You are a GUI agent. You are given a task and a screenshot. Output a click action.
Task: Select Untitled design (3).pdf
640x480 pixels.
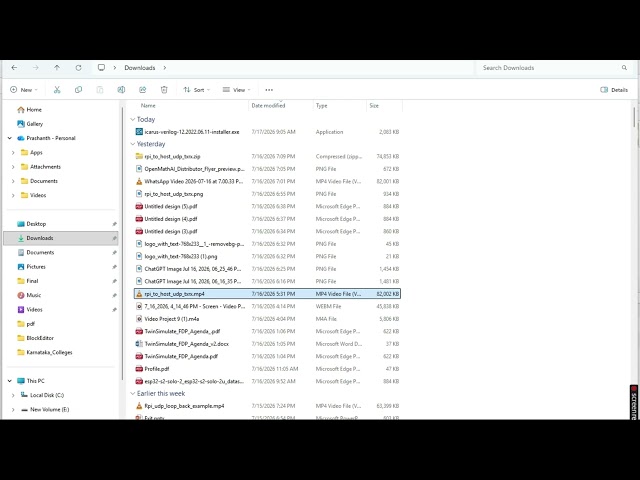coord(267,231)
